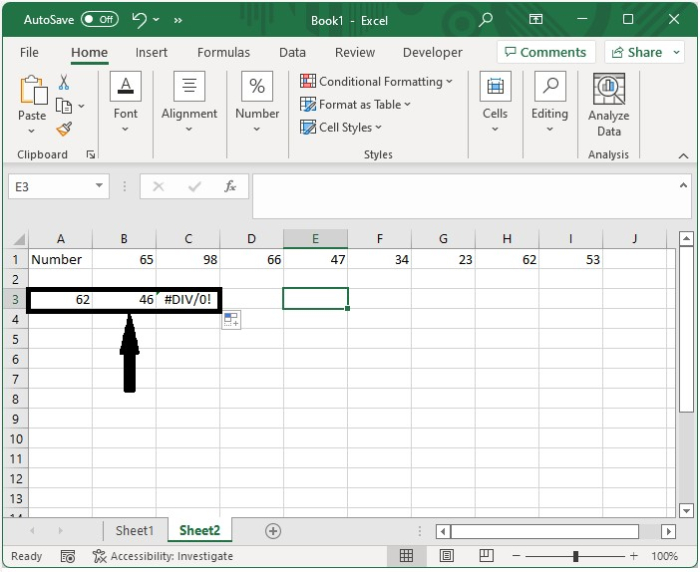Click the Comments button
This screenshot has height=572, width=700.
pyautogui.click(x=546, y=52)
